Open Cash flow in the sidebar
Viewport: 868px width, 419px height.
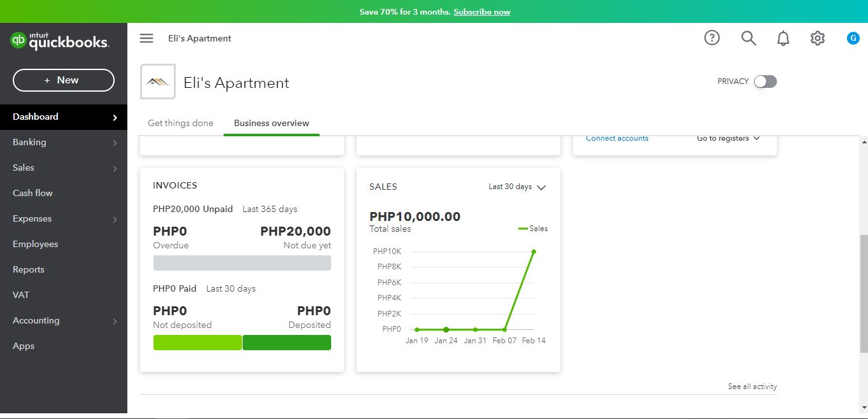point(64,193)
